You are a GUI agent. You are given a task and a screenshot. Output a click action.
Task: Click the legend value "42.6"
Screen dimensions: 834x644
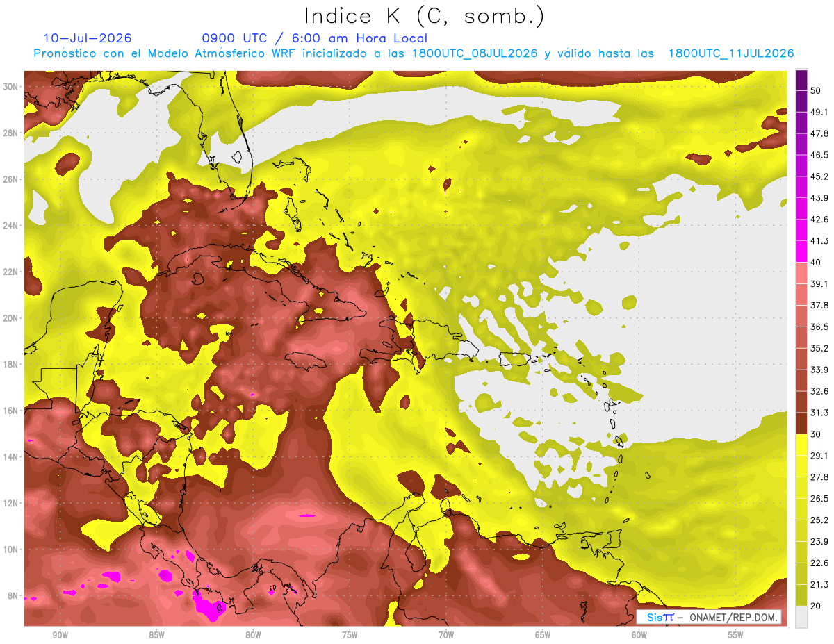click(819, 220)
